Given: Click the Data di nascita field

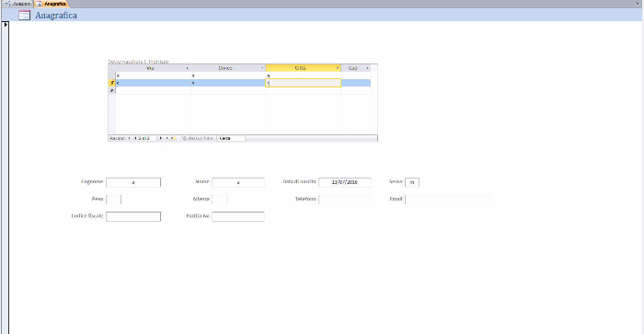Looking at the screenshot, I should [345, 182].
